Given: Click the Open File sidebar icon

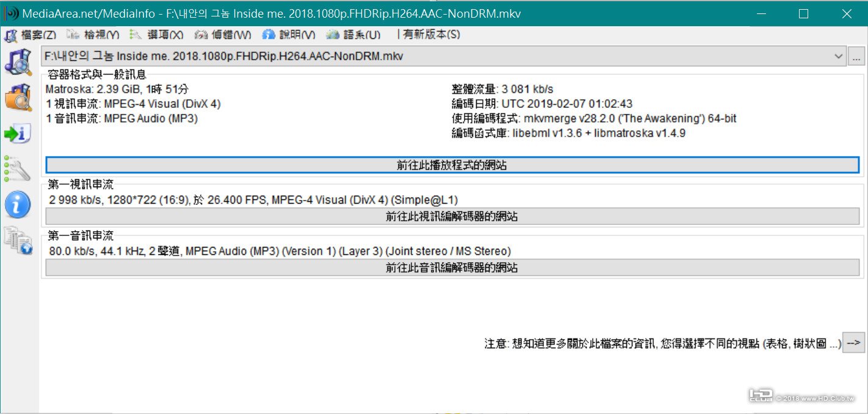Looking at the screenshot, I should point(18,61).
